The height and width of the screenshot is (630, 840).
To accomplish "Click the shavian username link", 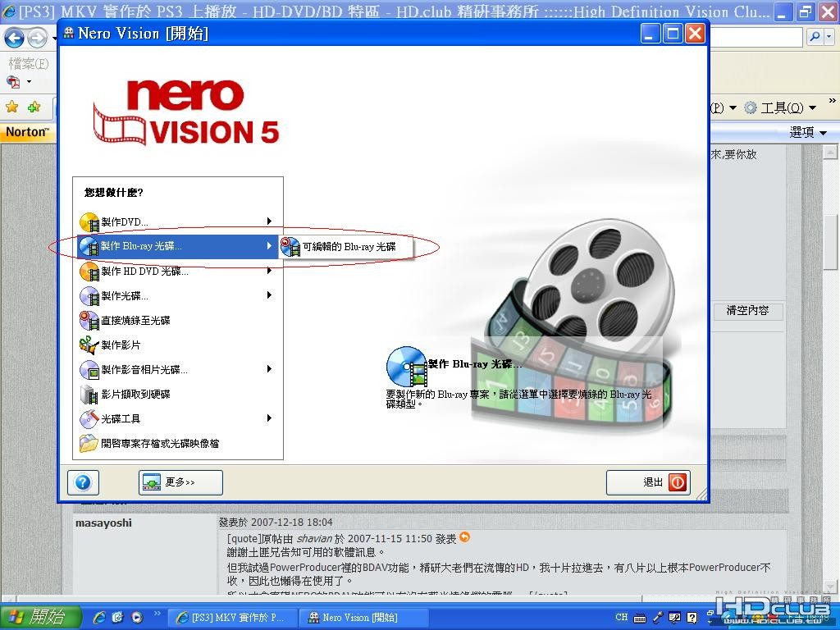I will coord(314,538).
